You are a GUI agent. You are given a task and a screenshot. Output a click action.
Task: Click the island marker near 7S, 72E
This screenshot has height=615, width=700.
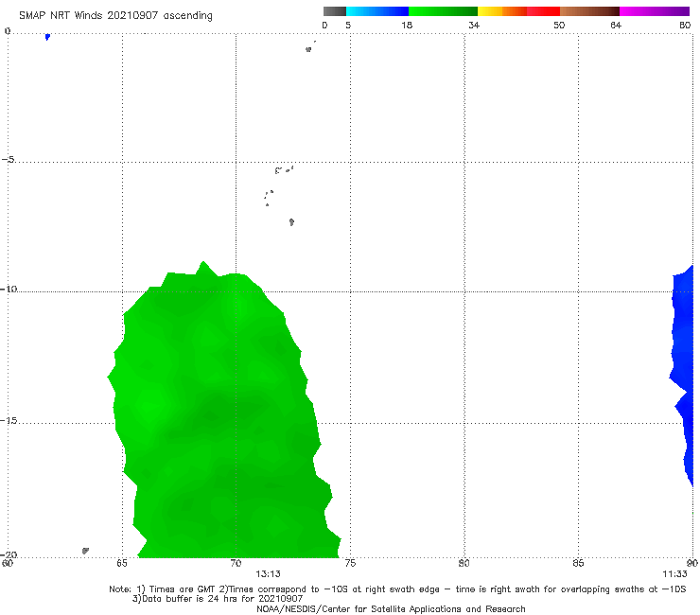pyautogui.click(x=291, y=221)
